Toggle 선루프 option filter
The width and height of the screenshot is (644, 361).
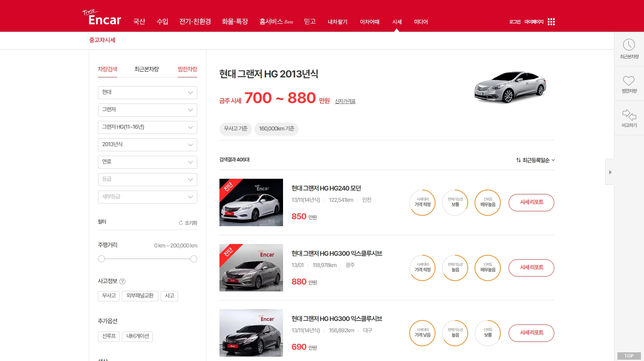pos(109,337)
